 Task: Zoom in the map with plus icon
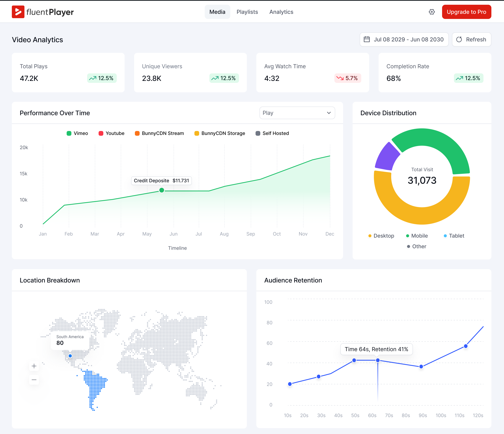pos(34,366)
